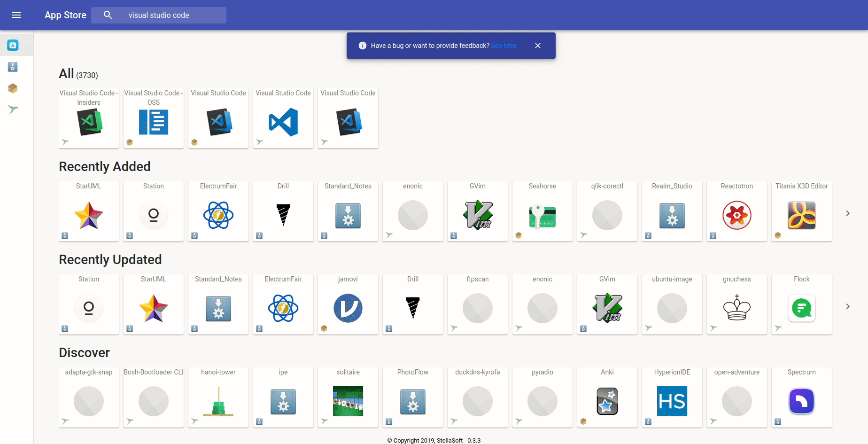Open the Titania X3D Editor card
The height and width of the screenshot is (444, 868).
(802, 211)
